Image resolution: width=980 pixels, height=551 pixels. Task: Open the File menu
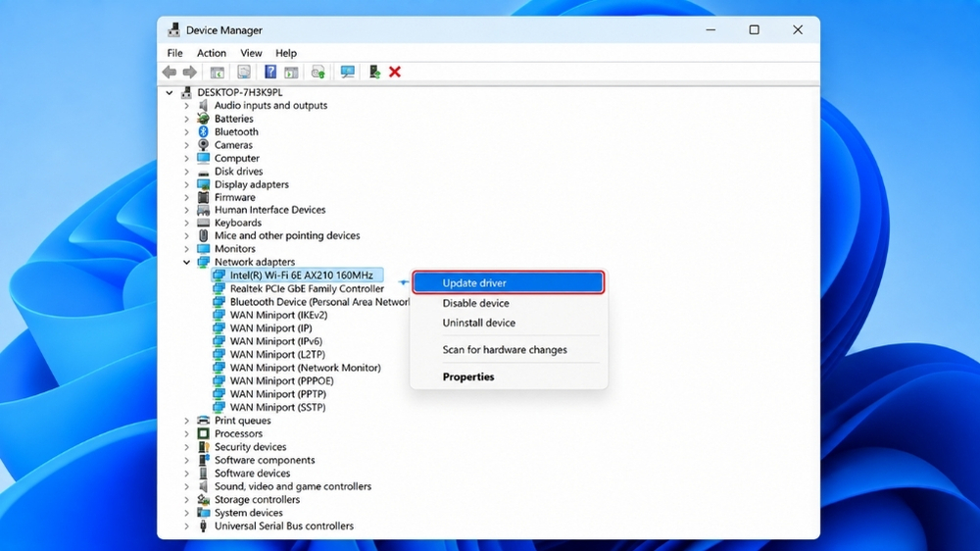tap(175, 53)
